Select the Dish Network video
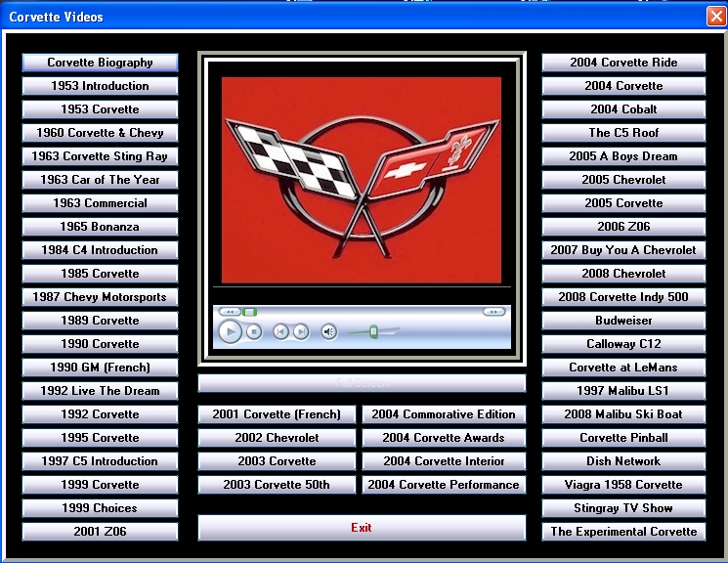The image size is (728, 563). (623, 461)
